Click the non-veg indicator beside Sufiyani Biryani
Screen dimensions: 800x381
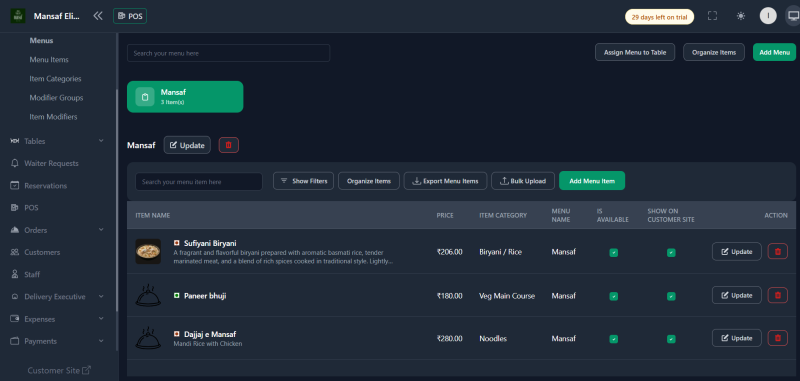177,243
